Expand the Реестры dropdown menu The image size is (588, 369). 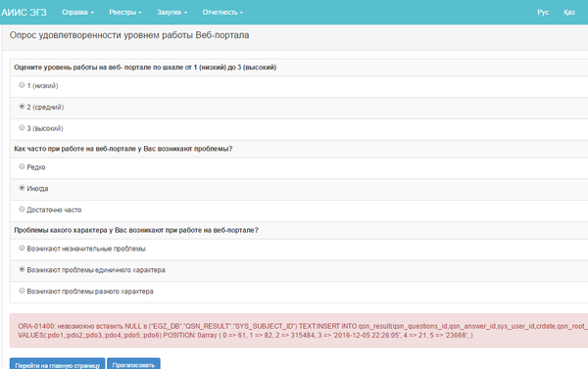point(125,13)
